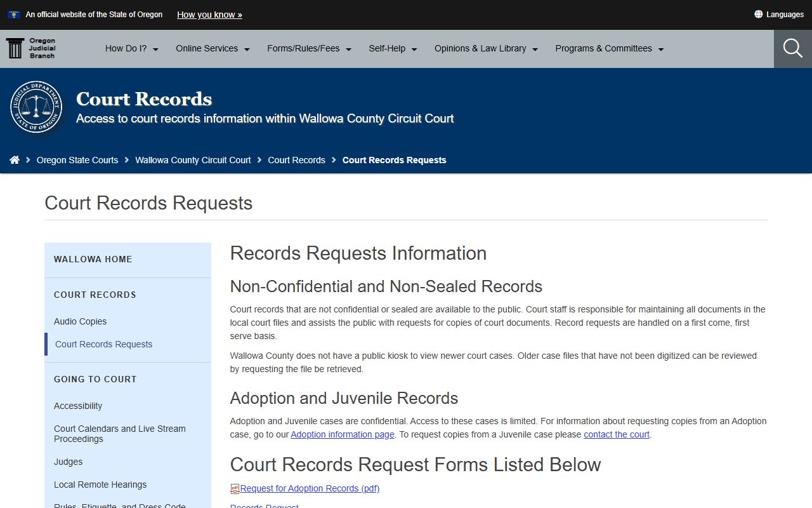
Task: Open the Self-Help dropdown menu
Action: (393, 48)
